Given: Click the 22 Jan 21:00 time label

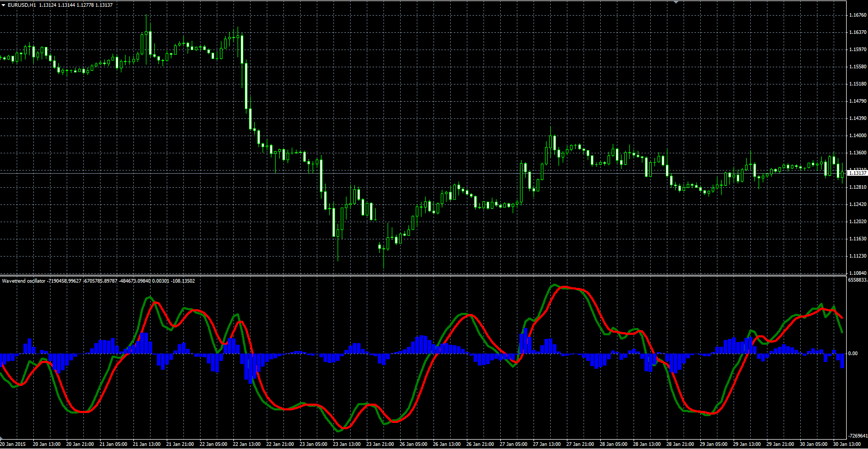Looking at the screenshot, I should point(280,444).
